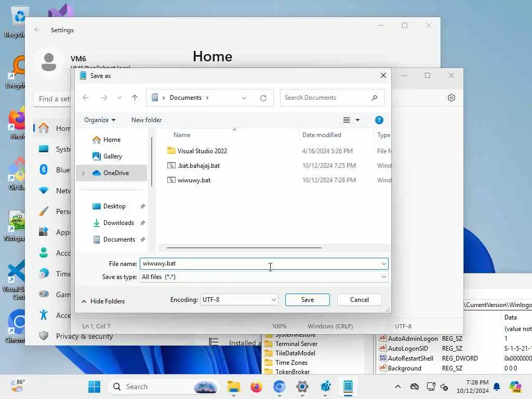The width and height of the screenshot is (532, 399).
Task: Open Chromium from the taskbar
Action: click(x=279, y=387)
